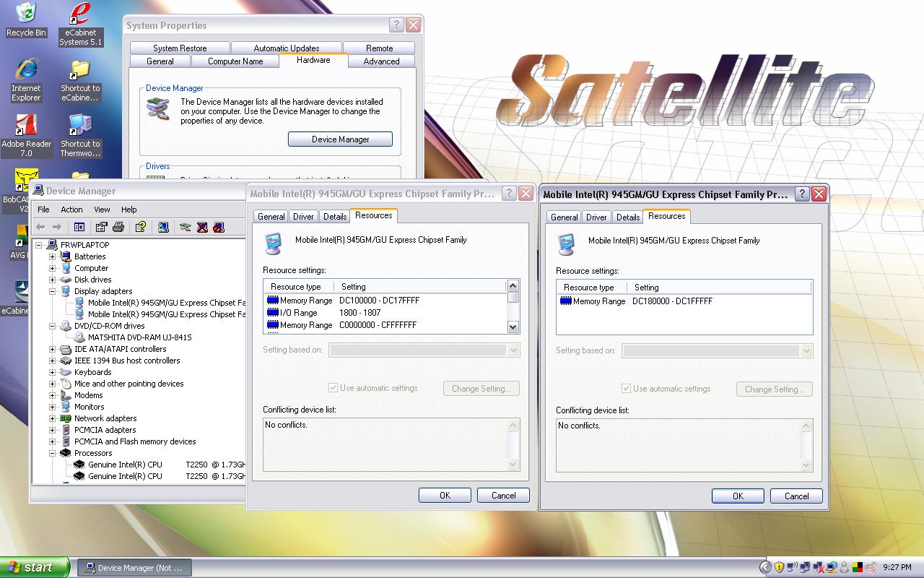Open the View menu in Device Manager
The height and width of the screenshot is (578, 924).
(102, 210)
